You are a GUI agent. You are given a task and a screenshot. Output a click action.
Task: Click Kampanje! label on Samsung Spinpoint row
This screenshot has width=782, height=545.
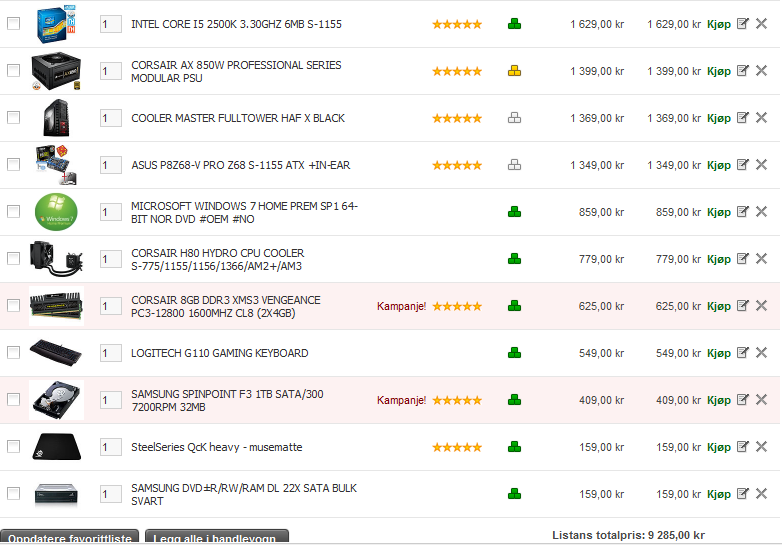pyautogui.click(x=401, y=400)
